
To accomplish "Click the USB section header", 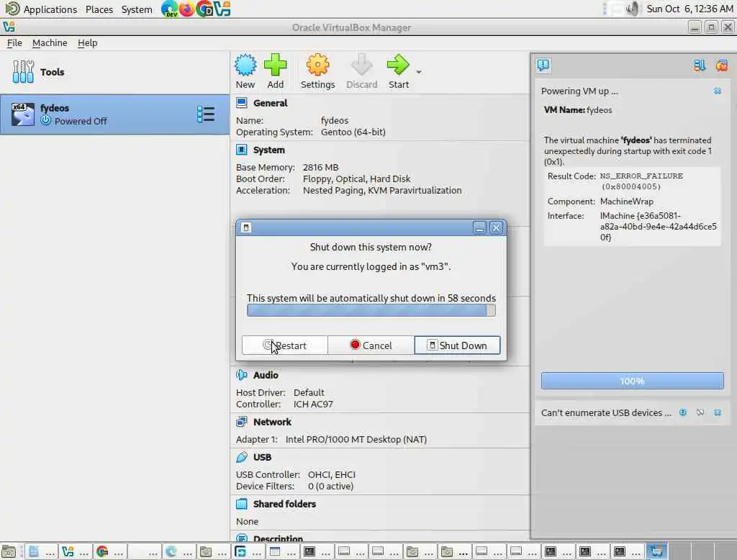I will pyautogui.click(x=262, y=458).
